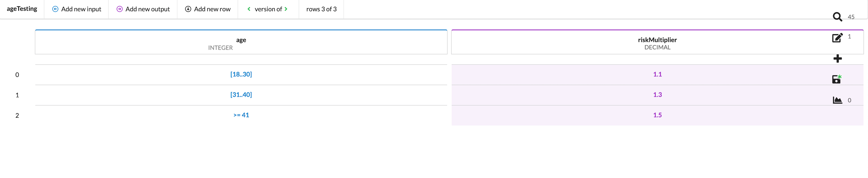Select row number 2
Viewport: 868px width, 178px height.
coord(17,115)
